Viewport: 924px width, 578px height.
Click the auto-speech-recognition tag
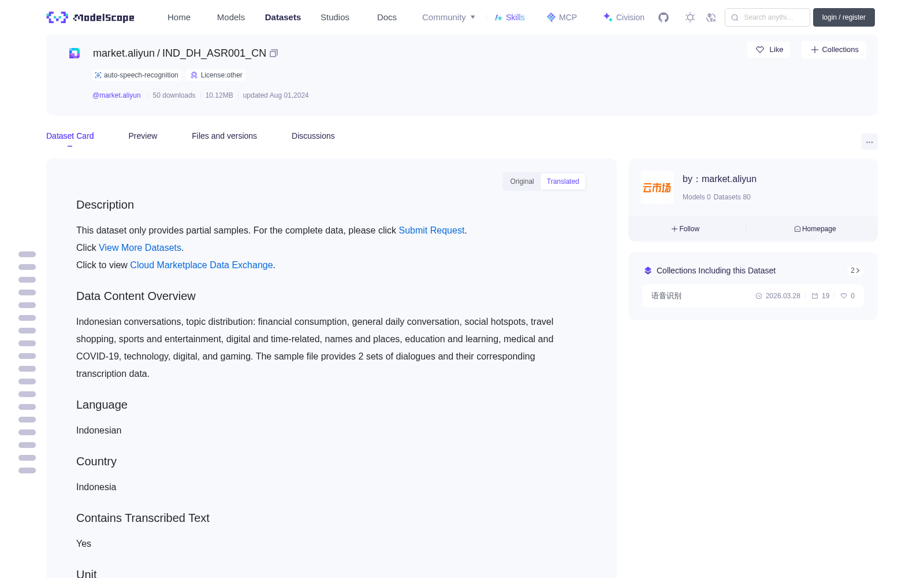tap(136, 75)
